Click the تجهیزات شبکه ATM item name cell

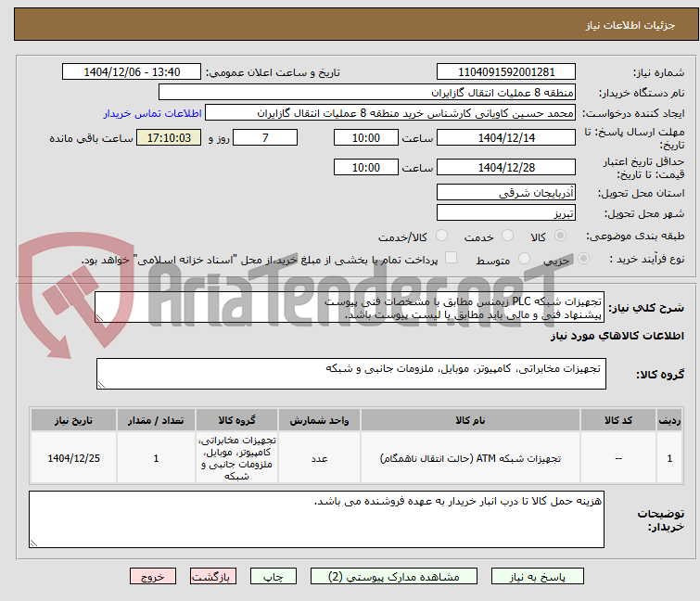(x=470, y=458)
